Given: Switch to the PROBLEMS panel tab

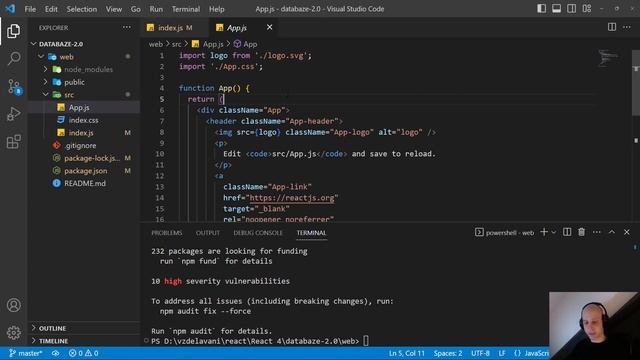Looking at the screenshot, I should 167,233.
